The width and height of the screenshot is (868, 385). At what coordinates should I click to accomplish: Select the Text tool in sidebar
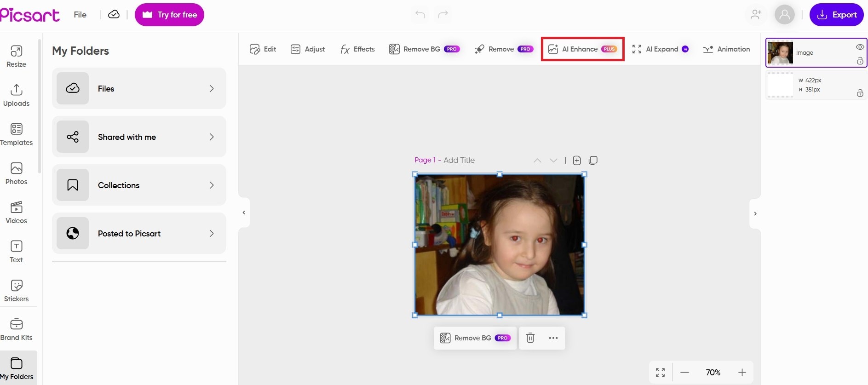16,252
